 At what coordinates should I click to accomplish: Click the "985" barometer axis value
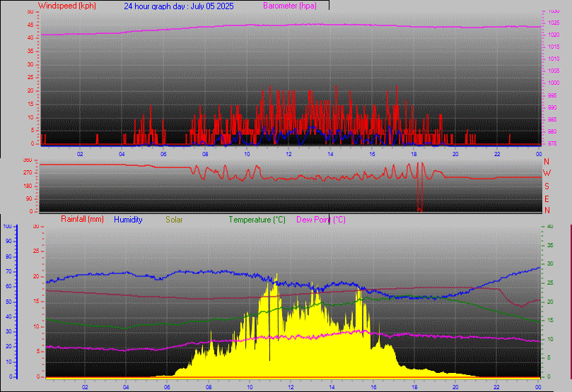[552, 119]
